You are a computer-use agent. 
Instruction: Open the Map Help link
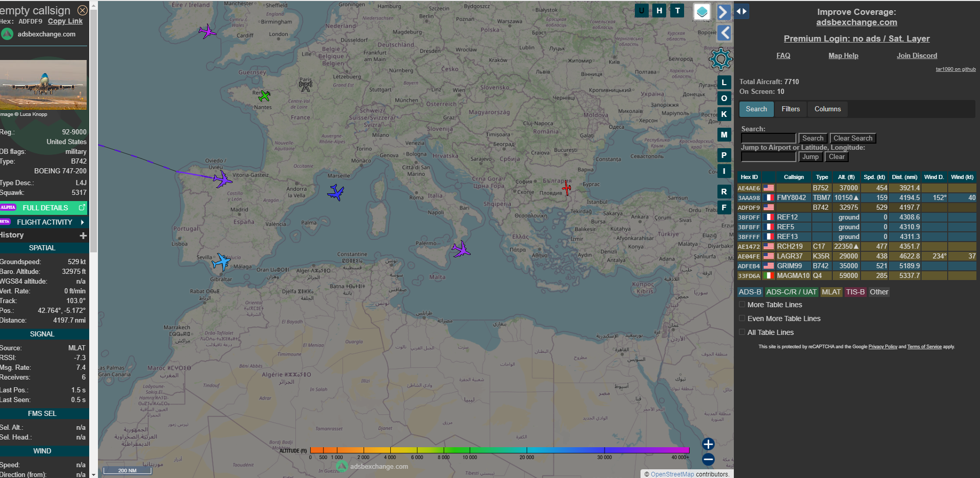click(843, 55)
